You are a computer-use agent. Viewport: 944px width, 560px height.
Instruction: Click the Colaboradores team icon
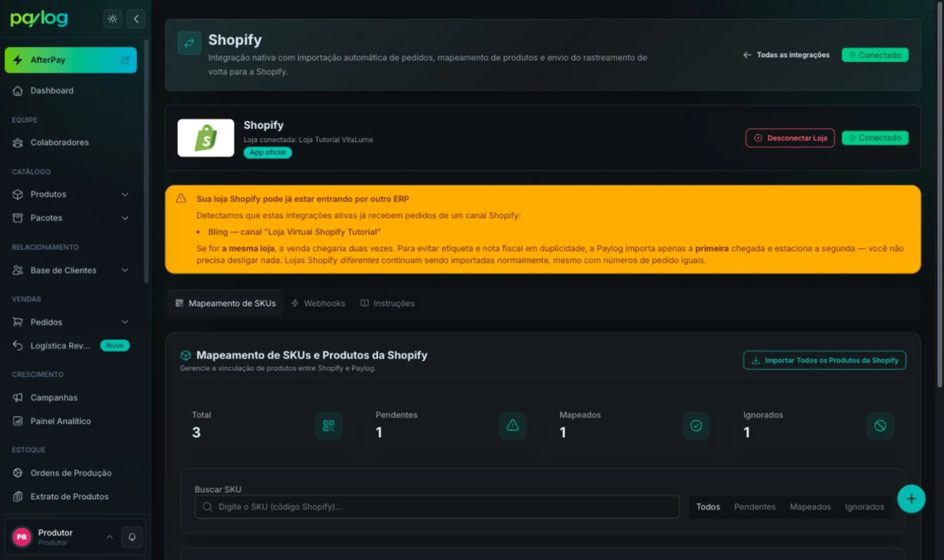[x=18, y=143]
